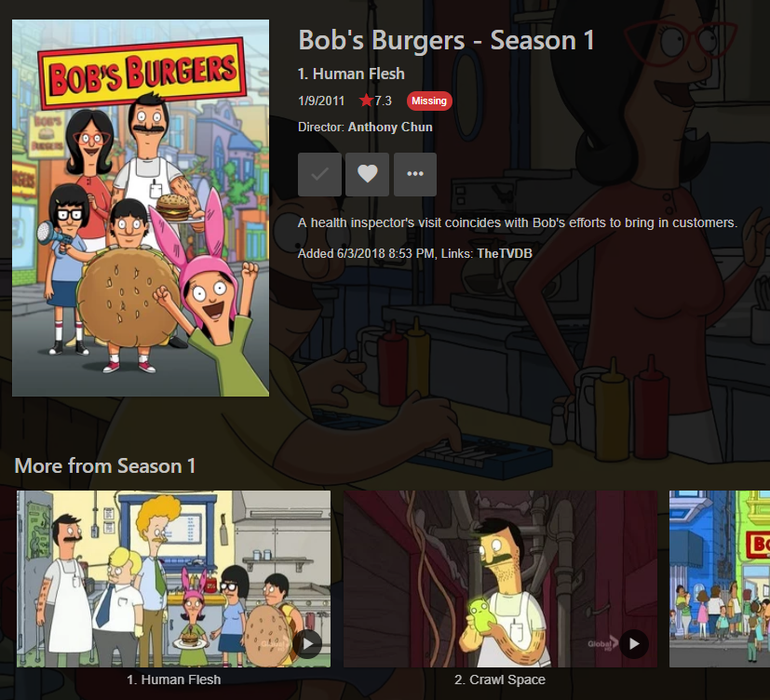Click the red star rating icon
Screen dimensions: 770x700
(366, 101)
